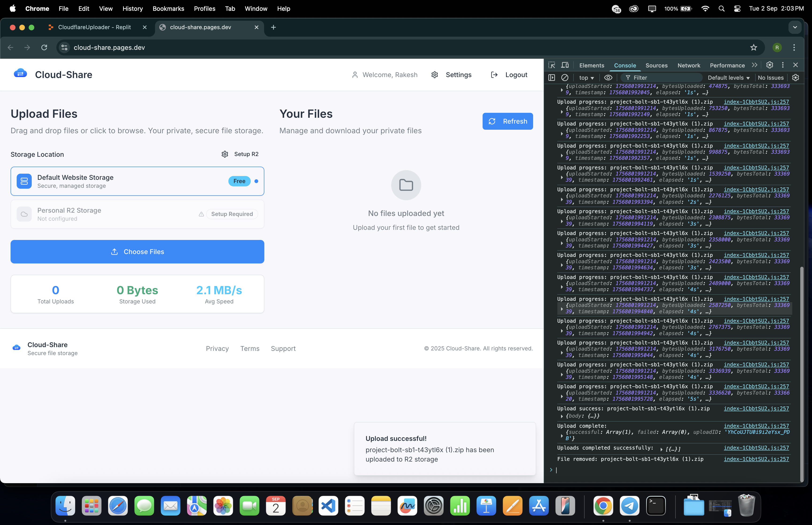Open Console settings gear beside No Issues
This screenshot has width=812, height=525.
[796, 78]
